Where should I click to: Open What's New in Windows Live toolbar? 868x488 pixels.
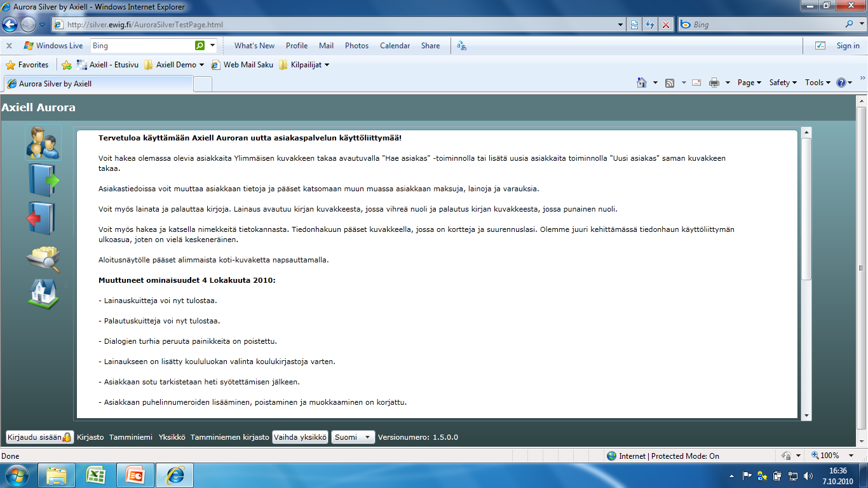pos(254,46)
